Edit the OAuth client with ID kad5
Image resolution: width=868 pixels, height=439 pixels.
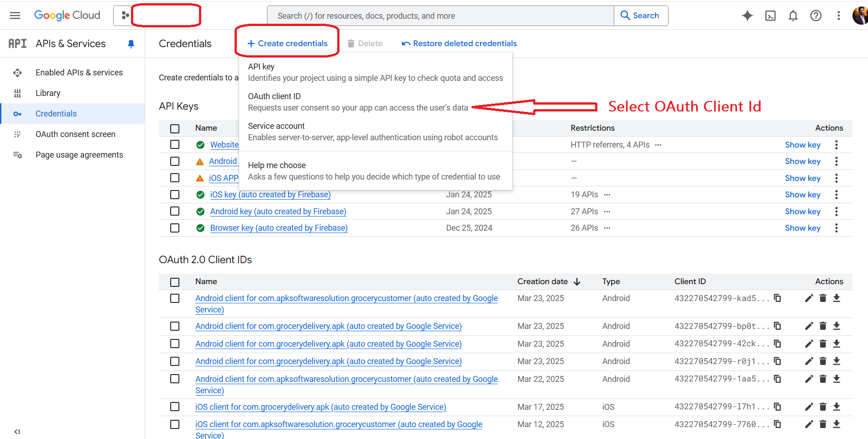(809, 298)
